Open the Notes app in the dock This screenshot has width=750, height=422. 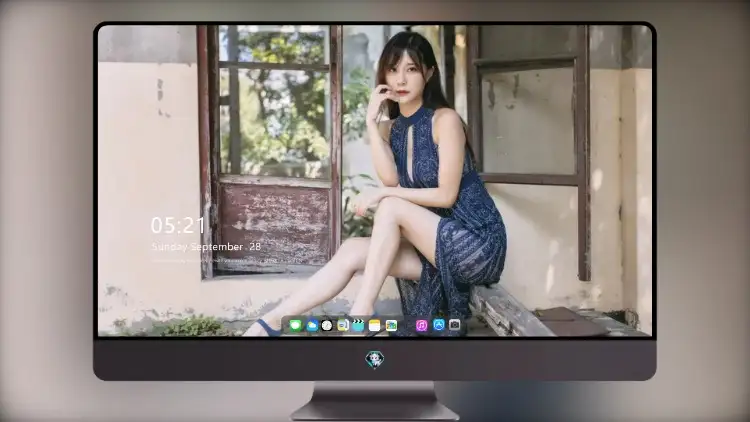point(375,326)
